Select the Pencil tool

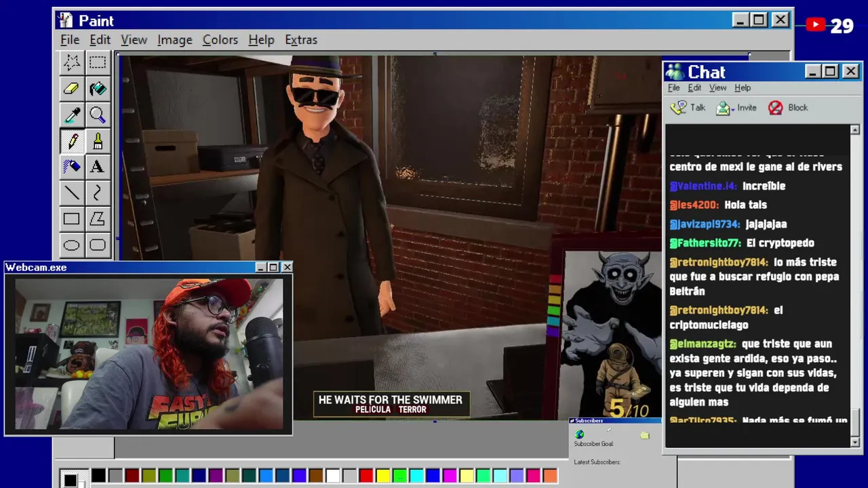[71, 141]
